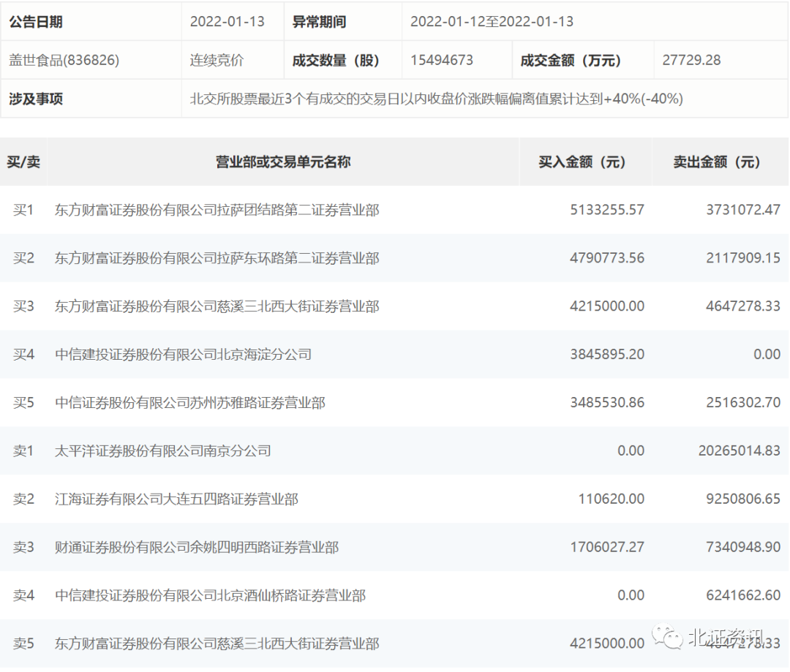Select the 卖2 row label
This screenshot has width=790, height=672.
[23, 499]
